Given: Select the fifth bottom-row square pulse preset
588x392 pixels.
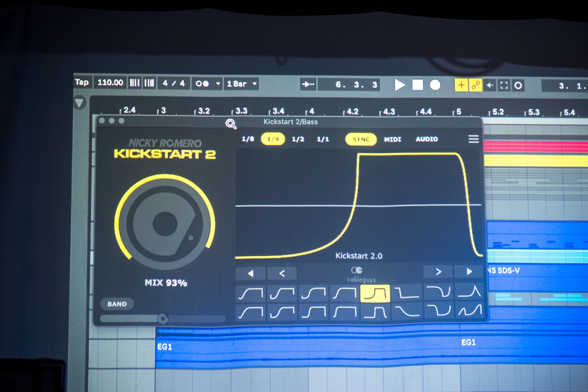Looking at the screenshot, I should pos(375,312).
